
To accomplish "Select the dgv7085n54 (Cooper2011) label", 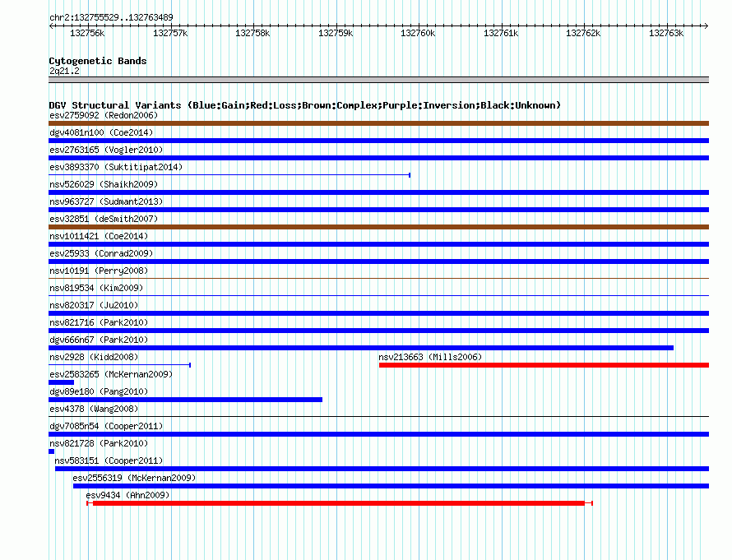I will pyautogui.click(x=106, y=426).
